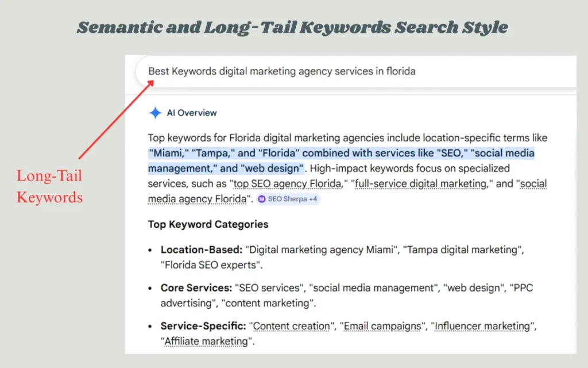Click the SEO Sherpa source chip icon
This screenshot has height=368, width=588.
click(x=262, y=199)
